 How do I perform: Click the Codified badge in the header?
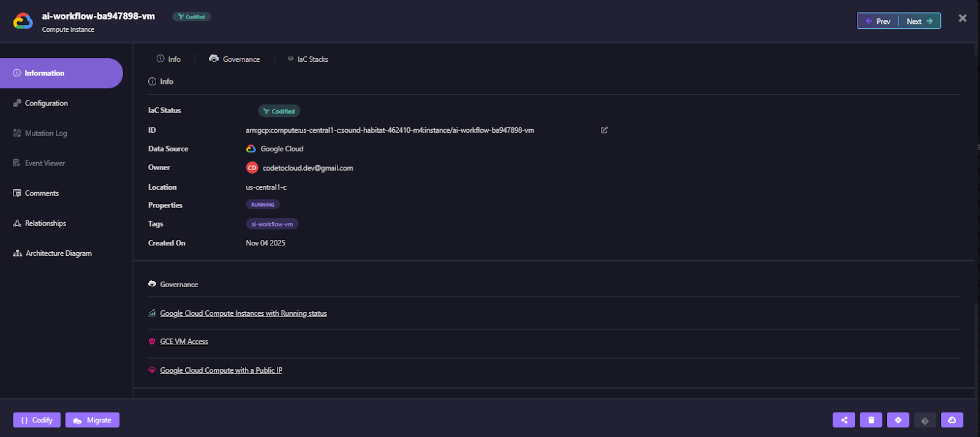tap(191, 17)
